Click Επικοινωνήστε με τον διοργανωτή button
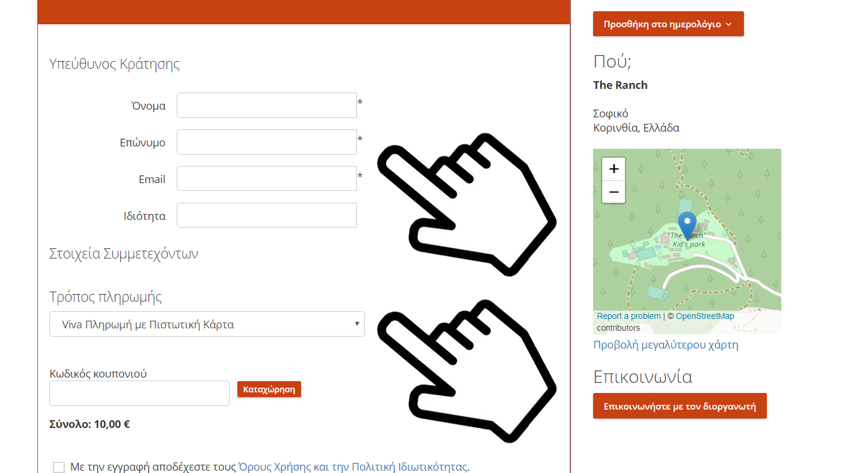Image resolution: width=868 pixels, height=473 pixels. coord(679,406)
